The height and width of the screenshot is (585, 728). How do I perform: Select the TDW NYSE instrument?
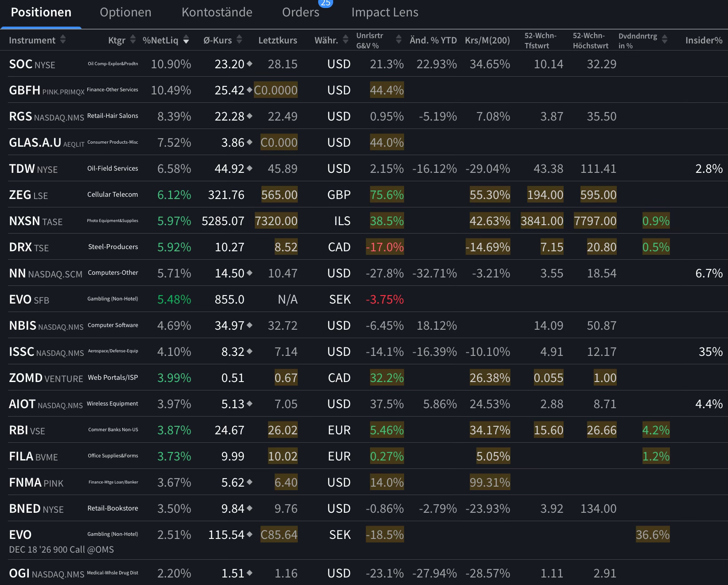(33, 169)
